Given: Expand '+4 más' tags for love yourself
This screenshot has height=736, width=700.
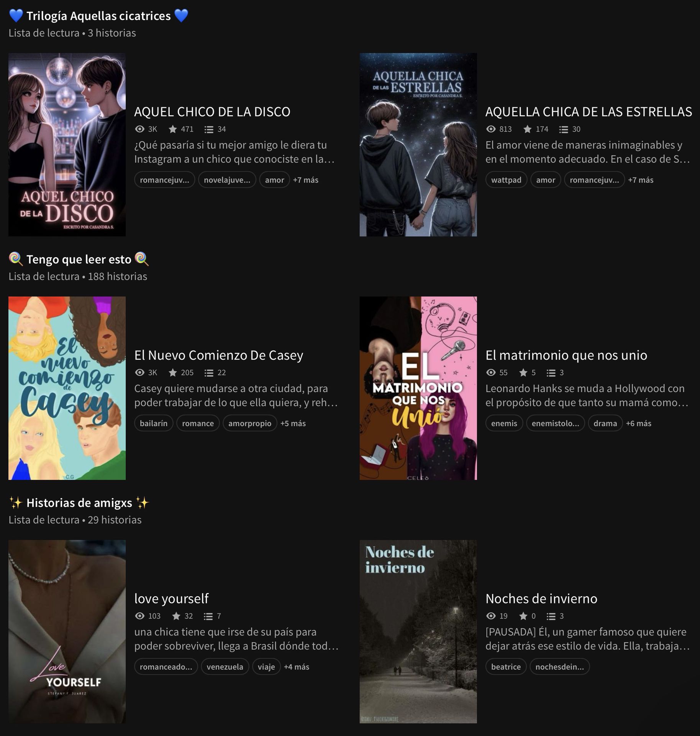Looking at the screenshot, I should (297, 667).
